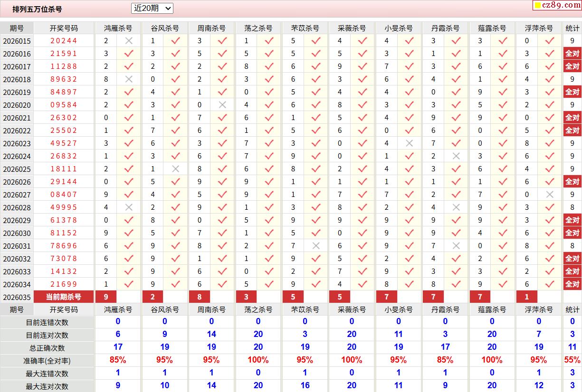The width and height of the screenshot is (582, 392).
Task: Click the 当前期杀号 label in row 2026035
Action: pos(64,297)
